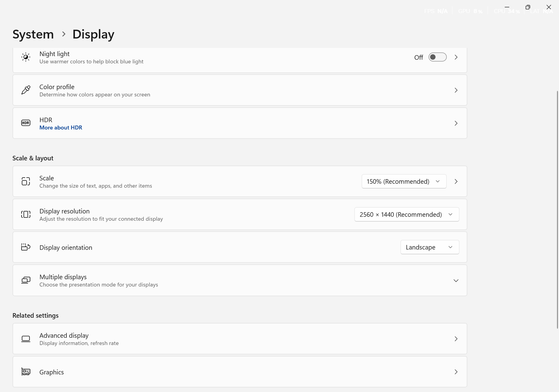
Task: Open the Scale percentage dropdown
Action: [404, 181]
